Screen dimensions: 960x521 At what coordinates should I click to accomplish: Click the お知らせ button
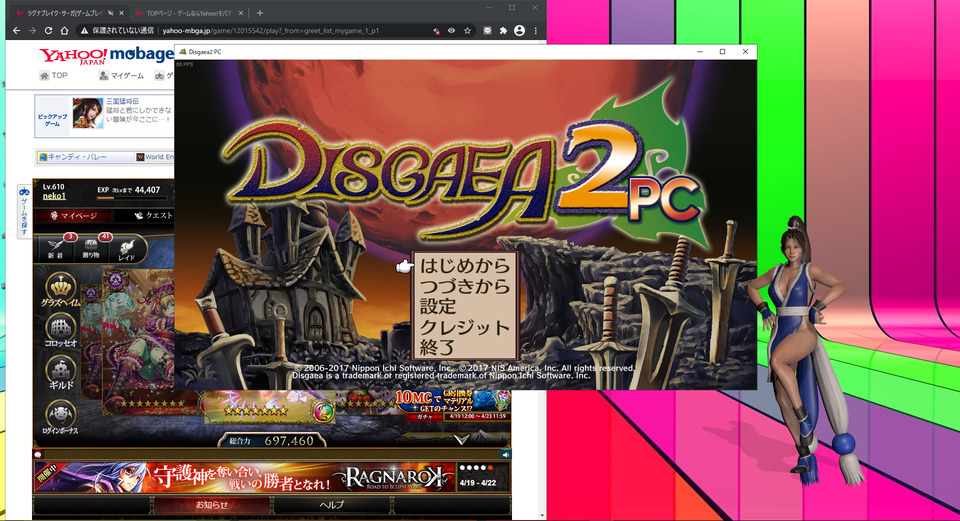pyautogui.click(x=212, y=505)
